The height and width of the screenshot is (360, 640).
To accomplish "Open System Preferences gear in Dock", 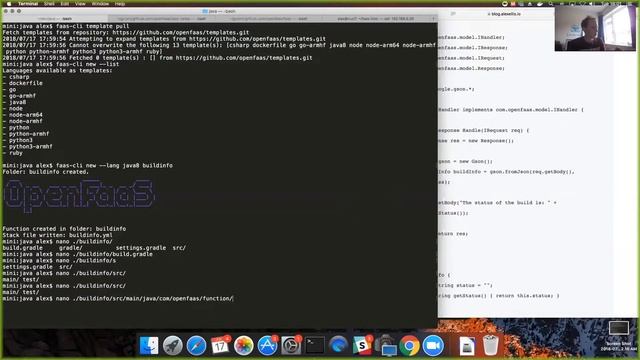I will tap(291, 346).
